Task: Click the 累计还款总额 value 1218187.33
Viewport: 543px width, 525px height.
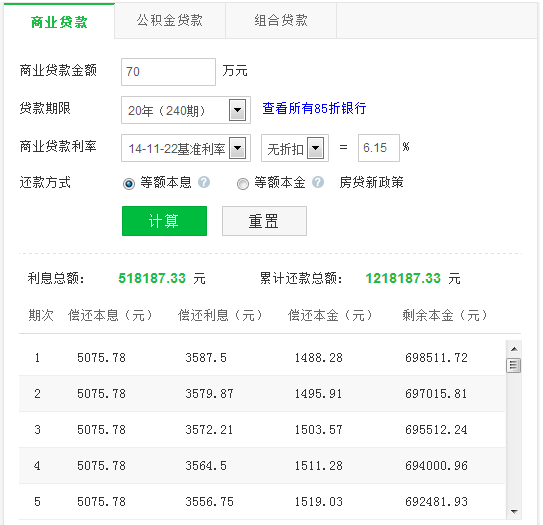Action: tap(403, 278)
